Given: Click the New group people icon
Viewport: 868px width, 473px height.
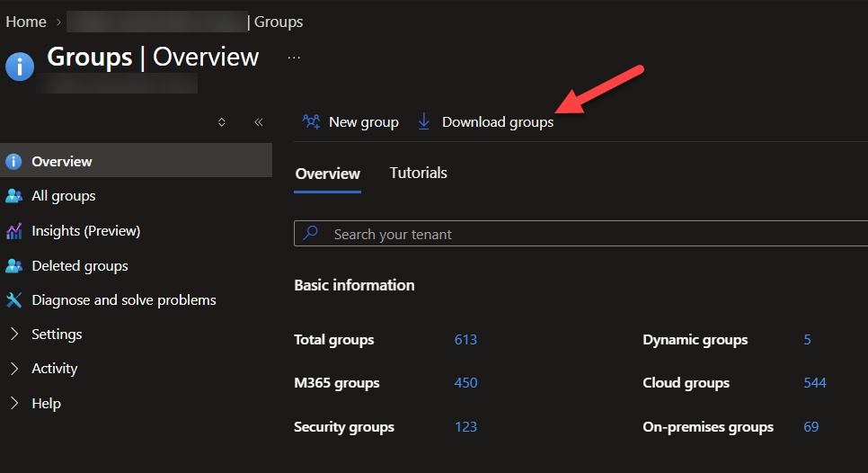Looking at the screenshot, I should point(311,121).
